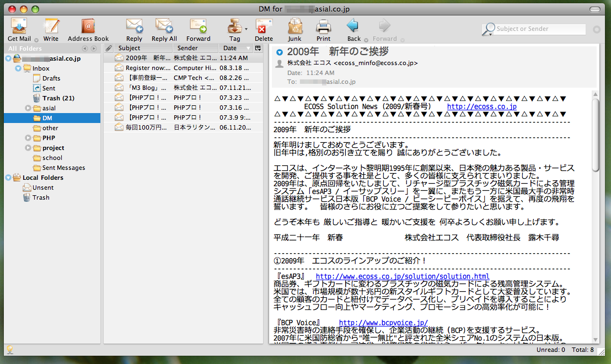Image resolution: width=611 pixels, height=364 pixels.
Task: Expand the PHP folder
Action: [x=29, y=138]
